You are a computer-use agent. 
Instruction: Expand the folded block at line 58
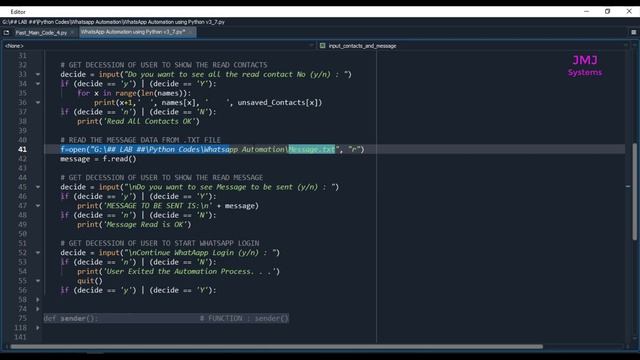(38, 300)
